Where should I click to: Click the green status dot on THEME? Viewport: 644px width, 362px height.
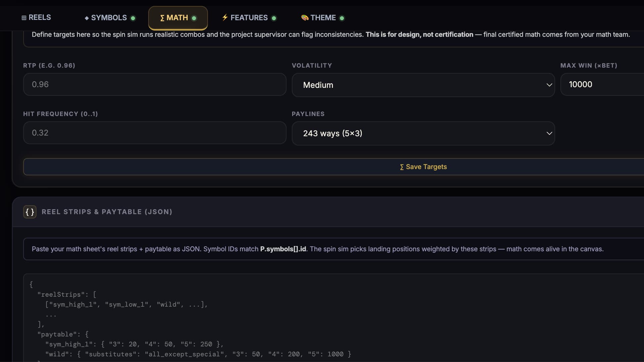pyautogui.click(x=342, y=18)
